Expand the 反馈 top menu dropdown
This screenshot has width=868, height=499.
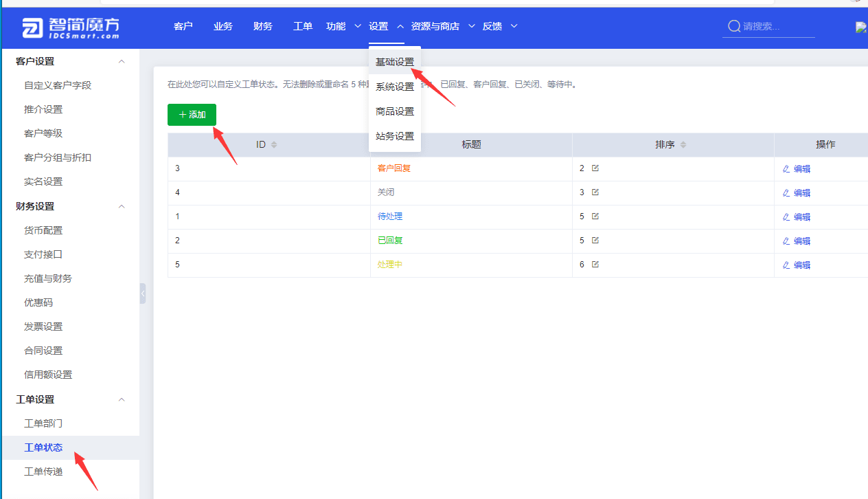[x=514, y=26]
